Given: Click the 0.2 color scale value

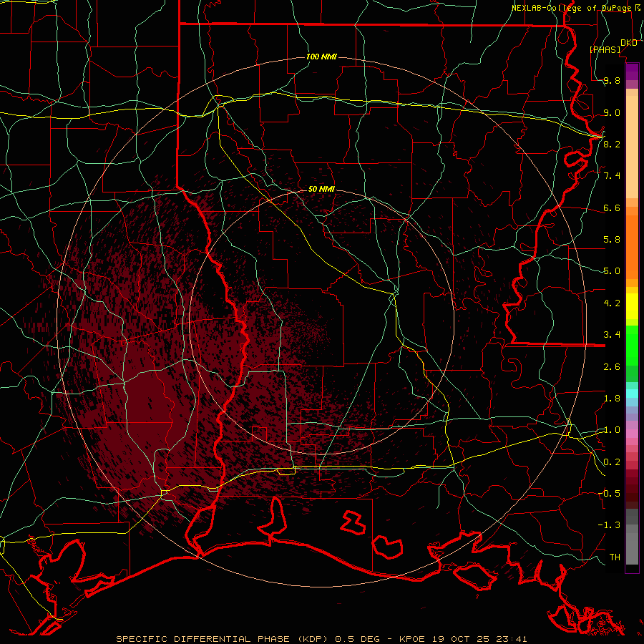Looking at the screenshot, I should click(612, 462).
